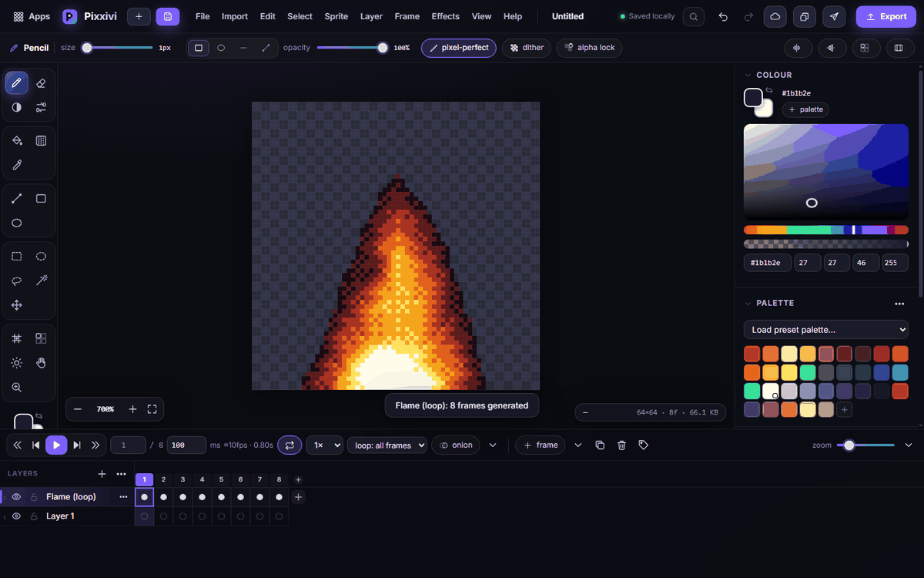Adjust the brush size slider
Screen dimensions: 924x578
[118, 48]
